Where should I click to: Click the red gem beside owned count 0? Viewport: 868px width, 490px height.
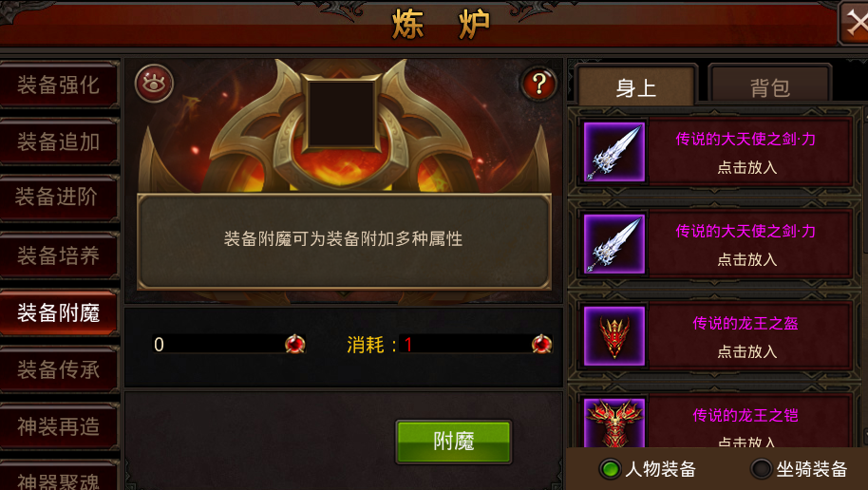click(x=295, y=344)
